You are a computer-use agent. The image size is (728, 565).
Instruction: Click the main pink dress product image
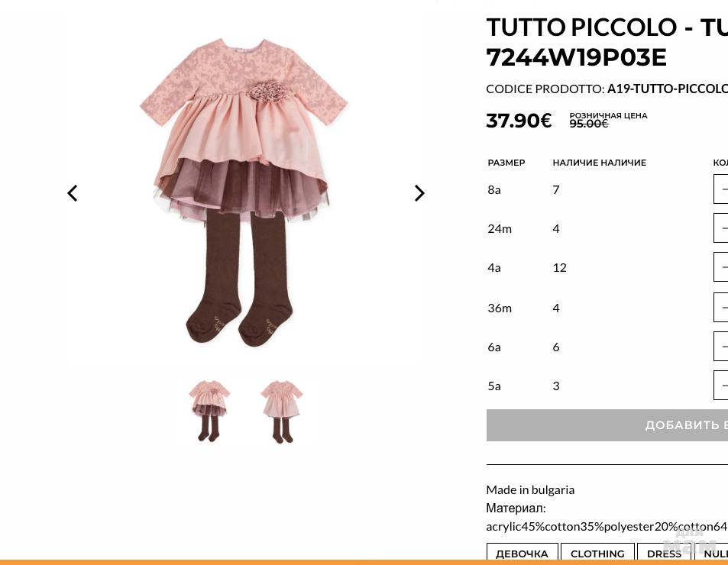[244, 192]
